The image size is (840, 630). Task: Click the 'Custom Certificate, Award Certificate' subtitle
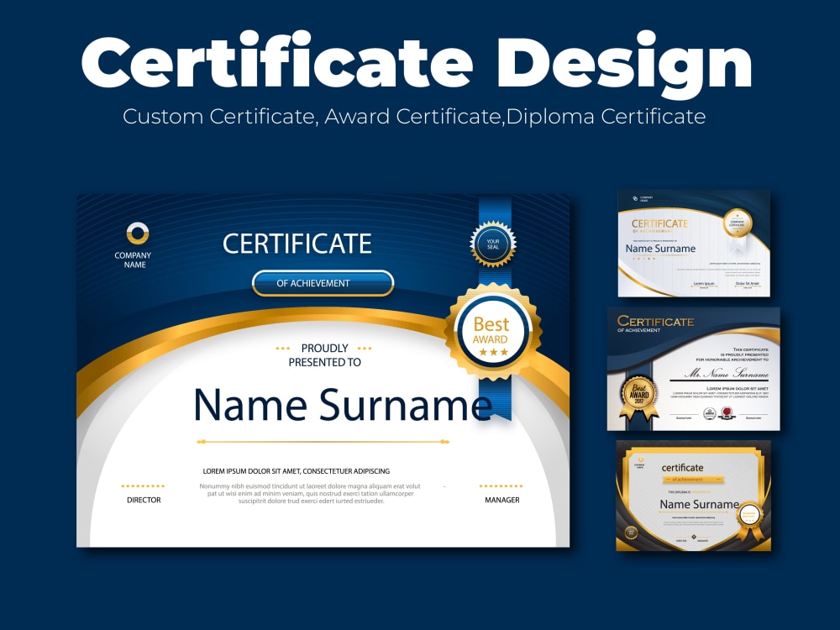(x=413, y=116)
